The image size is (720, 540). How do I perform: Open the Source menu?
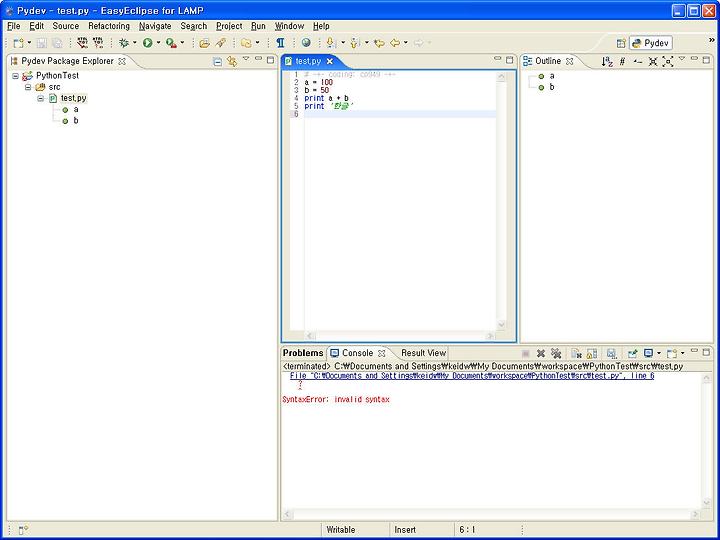pos(66,26)
